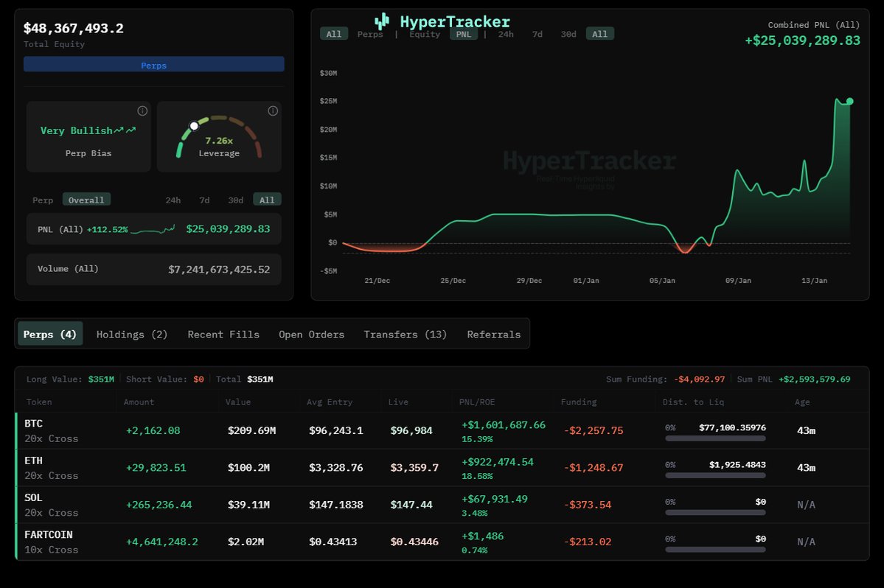This screenshot has height=588, width=884.
Task: Click the FARTCOIN token name
Action: [x=49, y=534]
